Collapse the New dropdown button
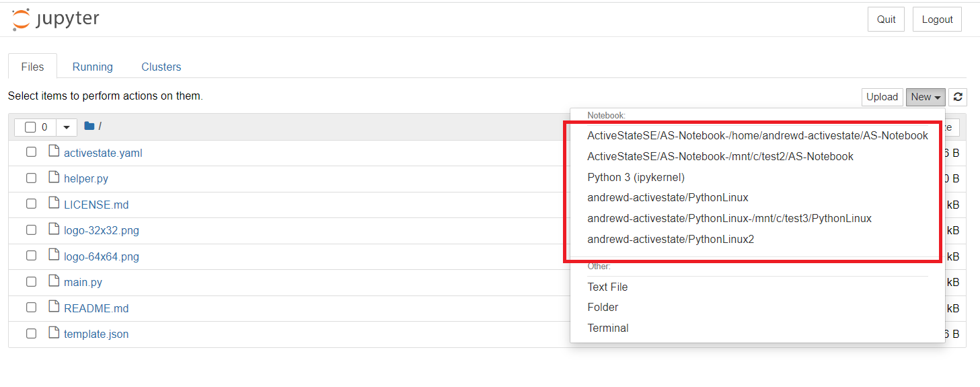 click(x=925, y=97)
